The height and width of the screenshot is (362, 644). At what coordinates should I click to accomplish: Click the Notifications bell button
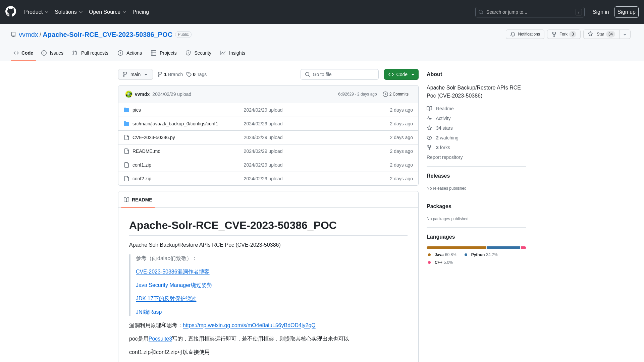pyautogui.click(x=525, y=34)
